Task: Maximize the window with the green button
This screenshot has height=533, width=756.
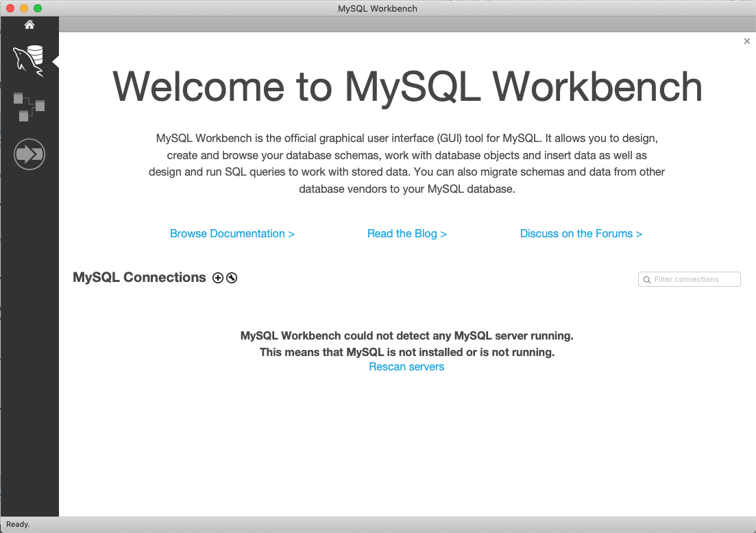Action: pos(38,8)
